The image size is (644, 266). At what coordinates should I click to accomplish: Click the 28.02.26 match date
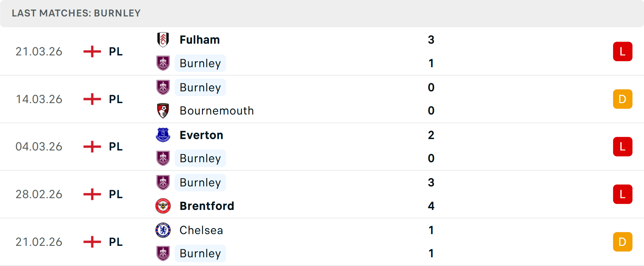tap(39, 194)
